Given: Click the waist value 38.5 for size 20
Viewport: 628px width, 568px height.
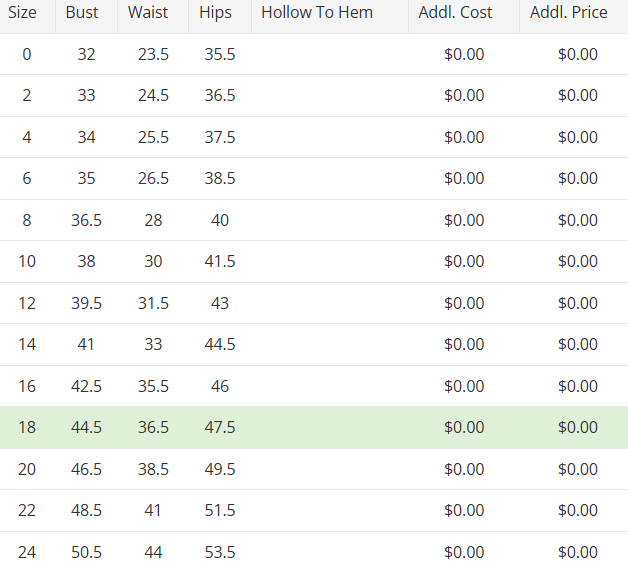Looking at the screenshot, I should click(x=153, y=469).
